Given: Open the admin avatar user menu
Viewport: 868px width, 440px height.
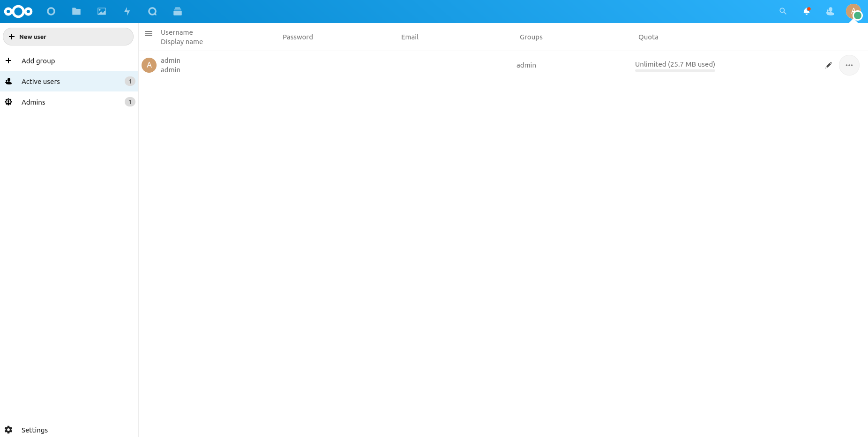Looking at the screenshot, I should (x=853, y=11).
